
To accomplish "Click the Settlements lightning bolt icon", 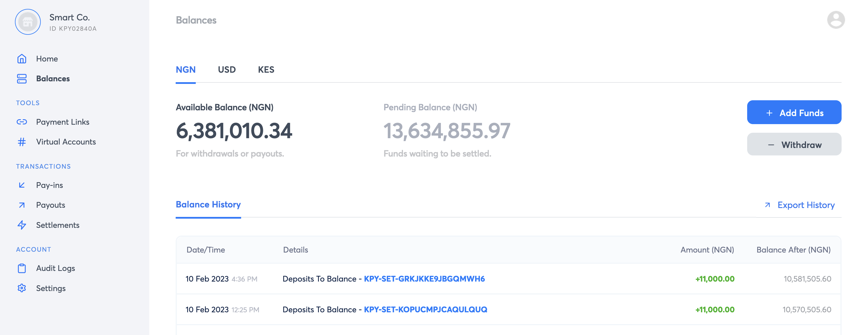I will click(22, 225).
